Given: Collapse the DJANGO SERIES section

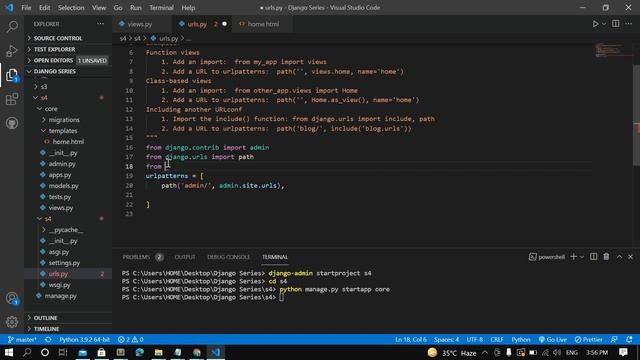Looking at the screenshot, I should [68, 71].
